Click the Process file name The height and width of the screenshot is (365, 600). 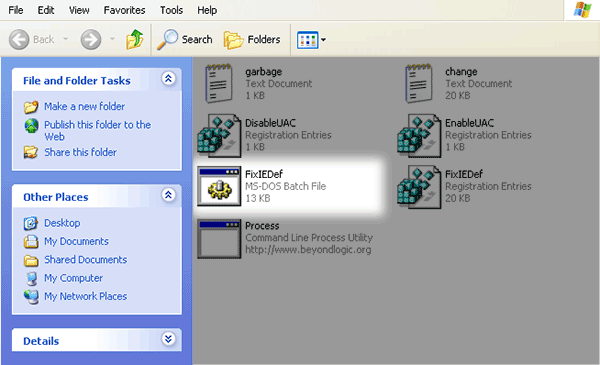point(262,226)
